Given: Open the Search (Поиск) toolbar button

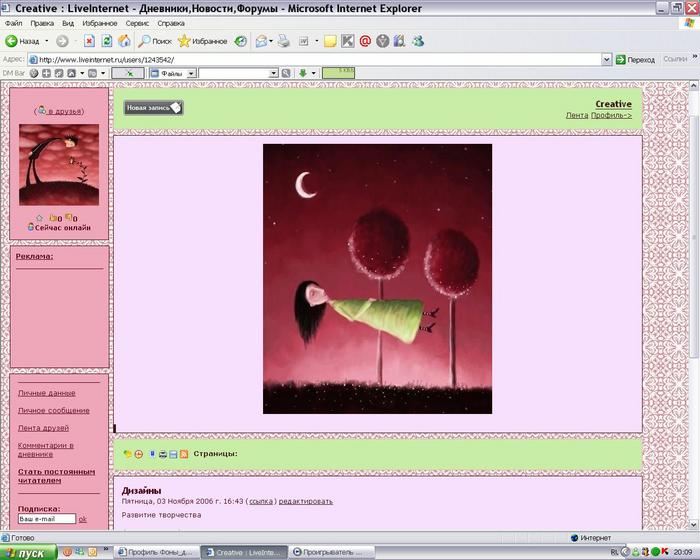Looking at the screenshot, I should click(x=155, y=41).
